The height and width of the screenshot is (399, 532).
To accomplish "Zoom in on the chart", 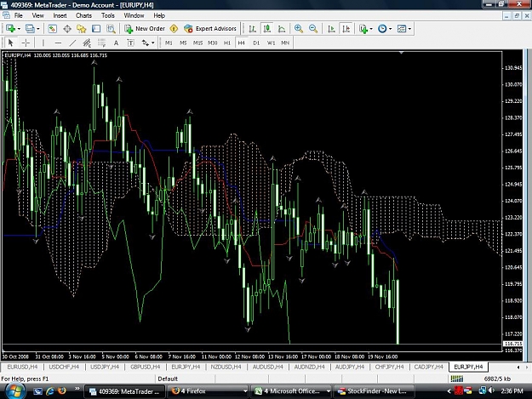I will 299,29.
